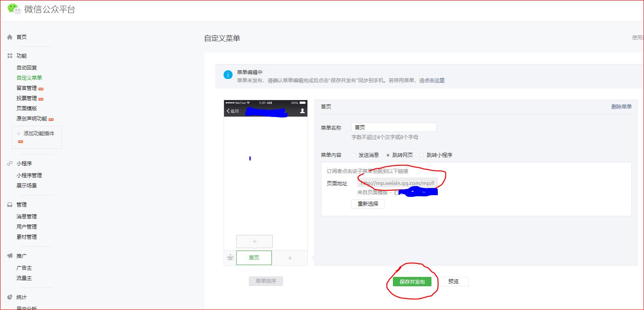Go to 页面模版 in the sidebar
This screenshot has width=644, height=310.
27,109
